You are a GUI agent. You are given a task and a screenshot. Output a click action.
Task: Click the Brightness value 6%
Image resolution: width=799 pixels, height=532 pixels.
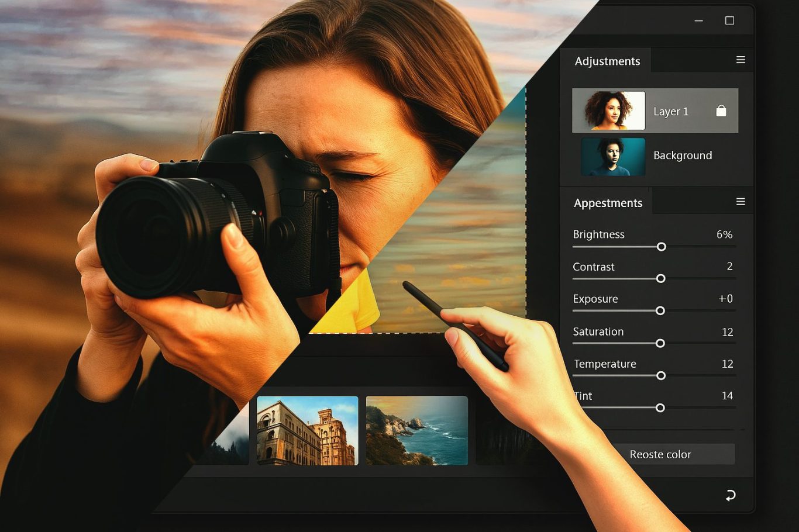point(724,234)
